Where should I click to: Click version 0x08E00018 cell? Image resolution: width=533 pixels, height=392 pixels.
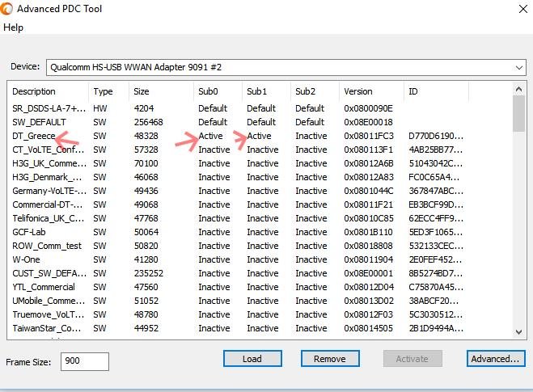(x=368, y=122)
